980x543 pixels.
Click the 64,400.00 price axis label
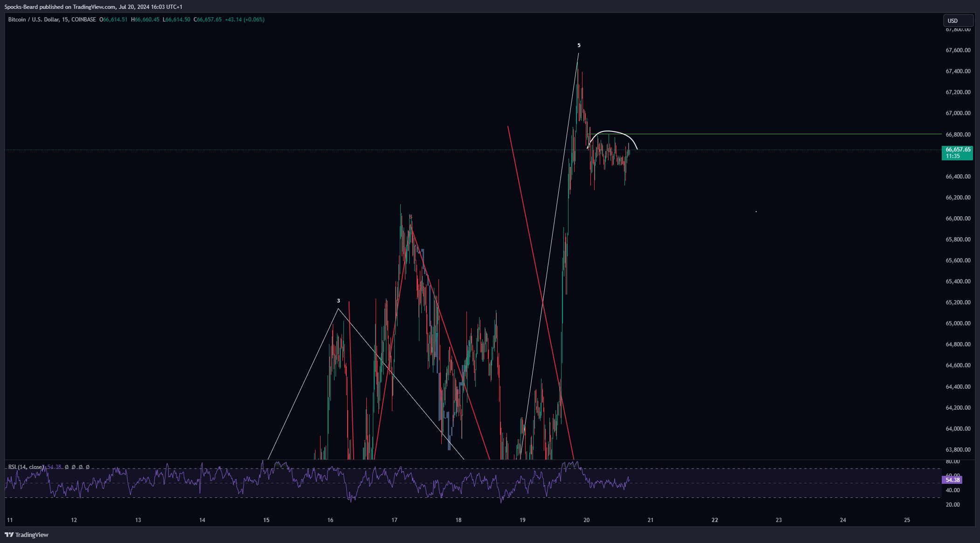point(958,387)
